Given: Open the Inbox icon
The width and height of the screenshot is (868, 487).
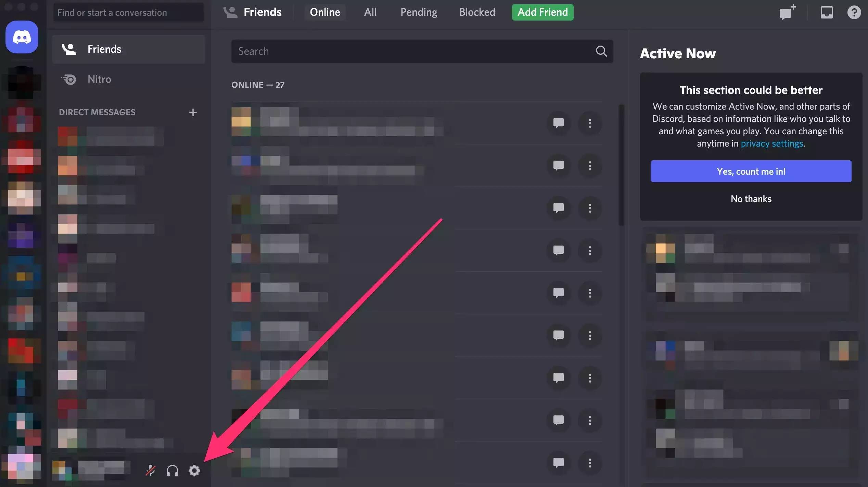Looking at the screenshot, I should [827, 12].
